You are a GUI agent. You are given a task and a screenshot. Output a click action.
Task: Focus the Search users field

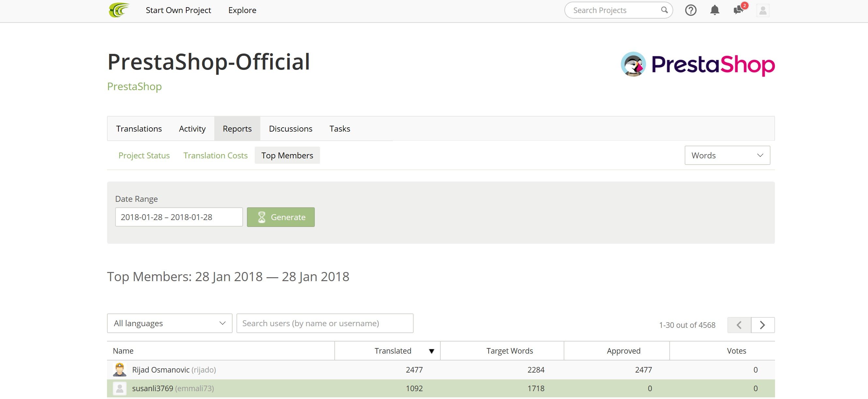[325, 323]
